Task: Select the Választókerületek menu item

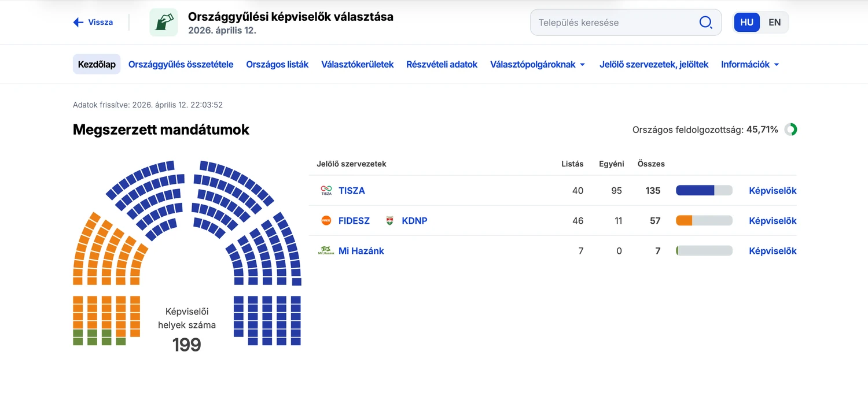Action: click(357, 65)
